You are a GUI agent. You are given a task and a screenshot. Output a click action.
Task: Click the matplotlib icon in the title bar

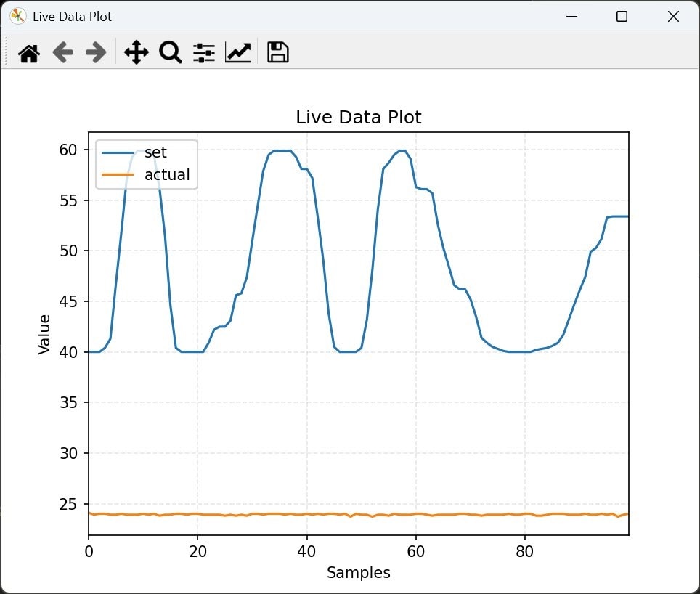pos(18,16)
